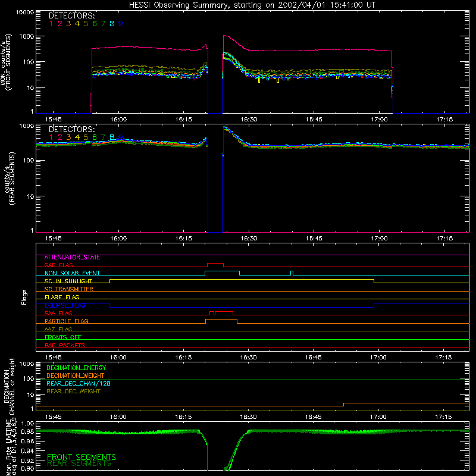Click the DECIMATION CHANNEL or weight axis title
The image size is (476, 476).
[x=10, y=386]
